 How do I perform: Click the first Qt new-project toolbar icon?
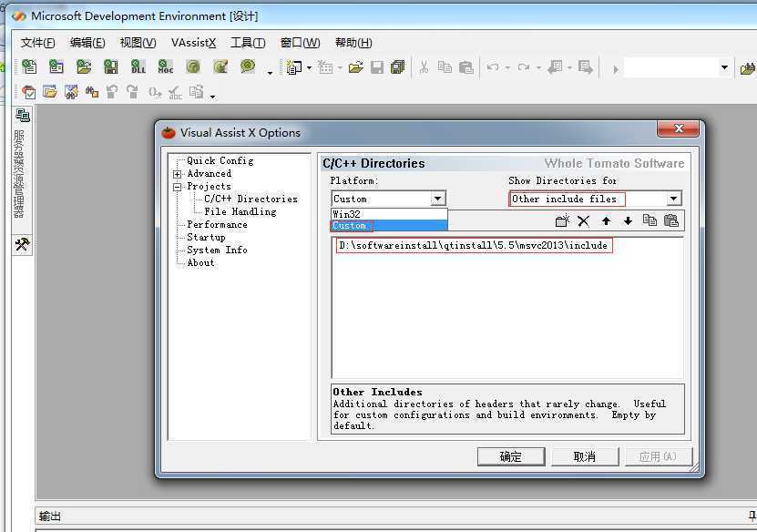point(29,66)
